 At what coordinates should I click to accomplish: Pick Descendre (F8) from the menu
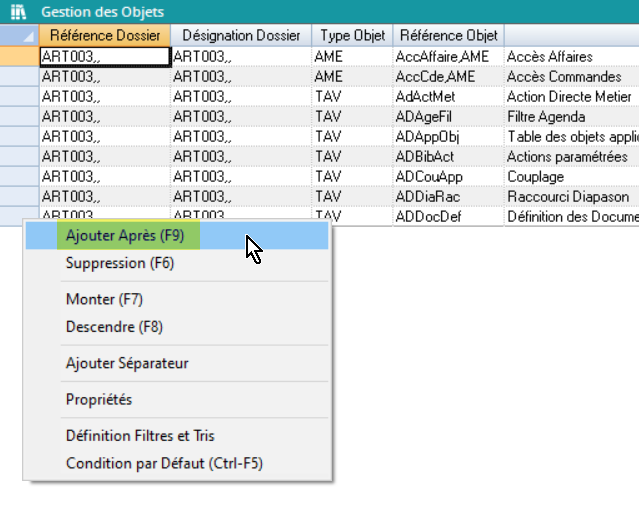pyautogui.click(x=114, y=327)
